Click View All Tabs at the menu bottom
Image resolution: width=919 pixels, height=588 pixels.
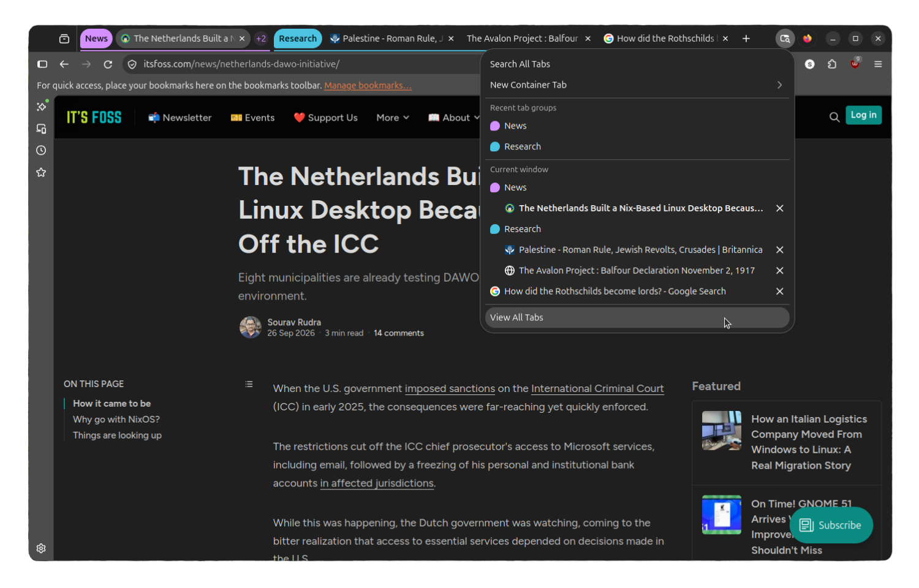637,318
